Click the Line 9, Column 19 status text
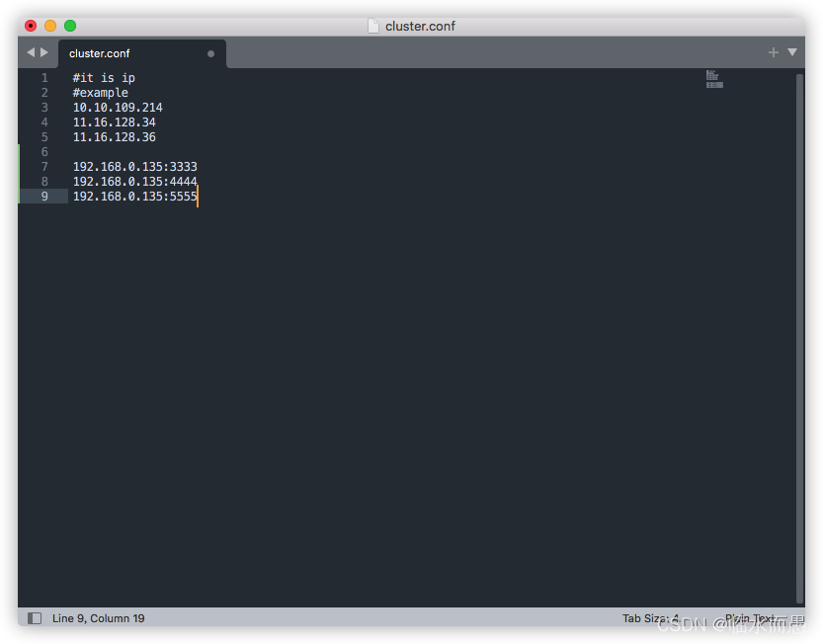 click(98, 618)
